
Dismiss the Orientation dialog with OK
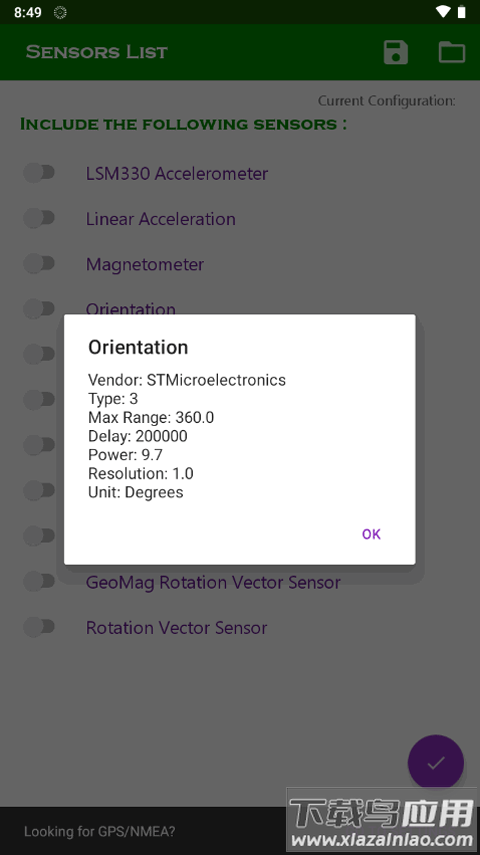371,534
